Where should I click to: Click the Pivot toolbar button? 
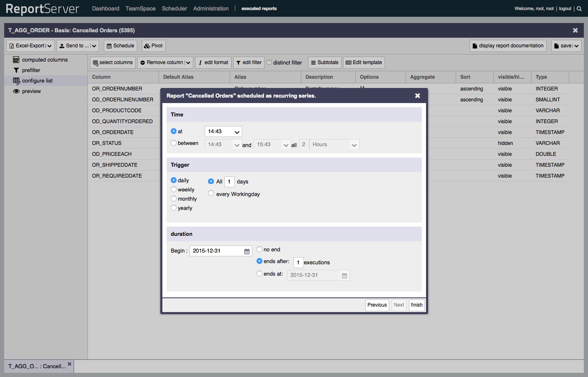[x=153, y=46]
